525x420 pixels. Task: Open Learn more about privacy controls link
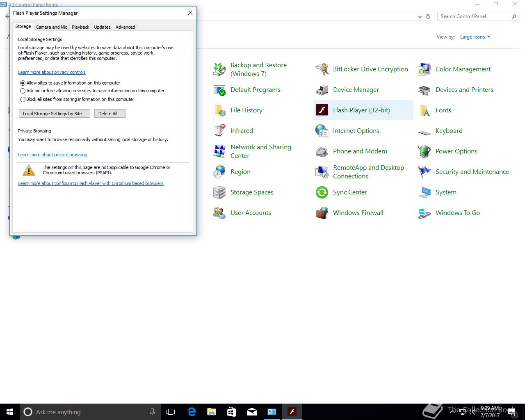52,72
